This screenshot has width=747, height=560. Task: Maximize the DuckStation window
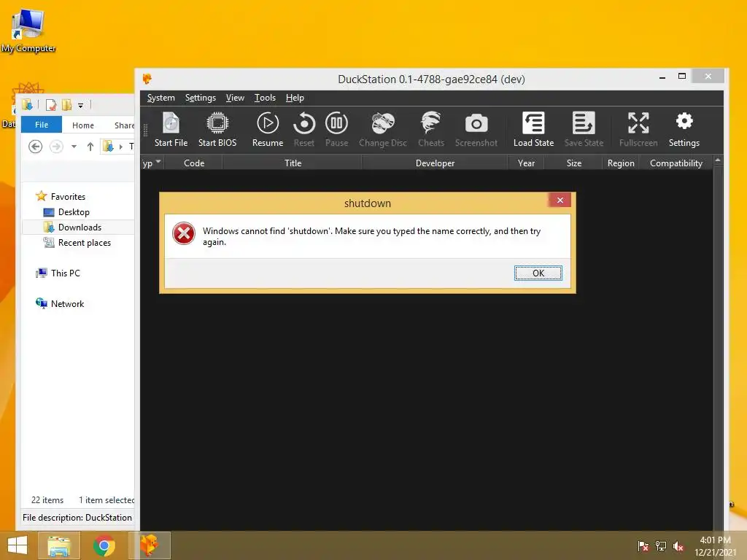pos(682,76)
